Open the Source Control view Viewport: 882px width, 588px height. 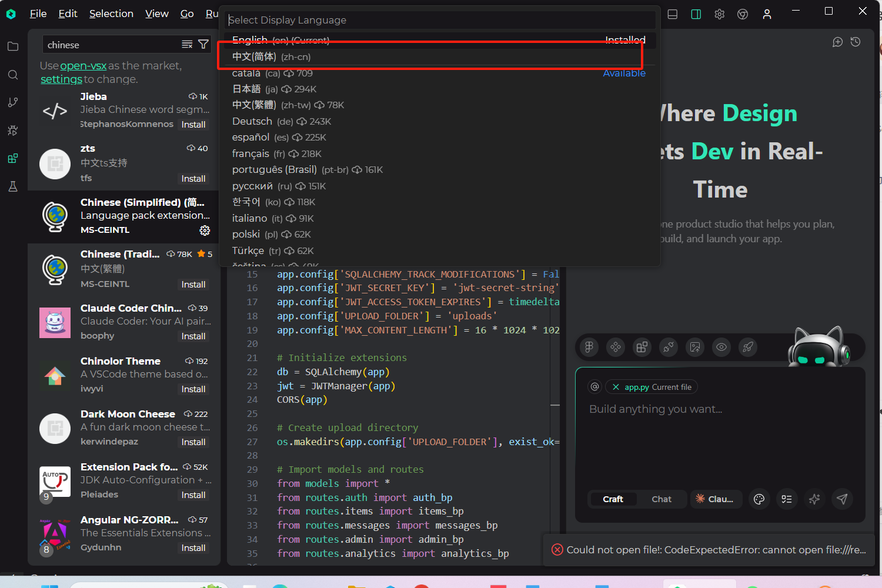pyautogui.click(x=13, y=102)
